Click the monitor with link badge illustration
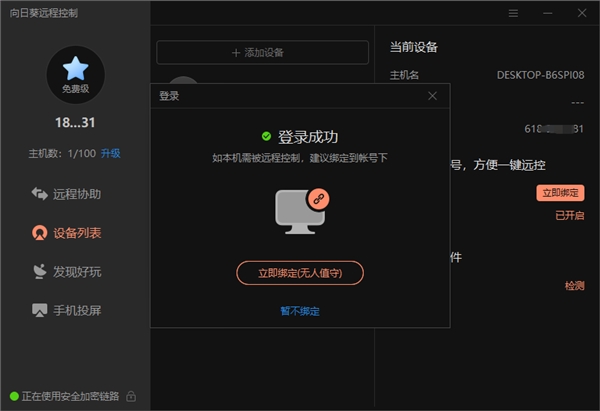The height and width of the screenshot is (411, 600). (x=302, y=211)
